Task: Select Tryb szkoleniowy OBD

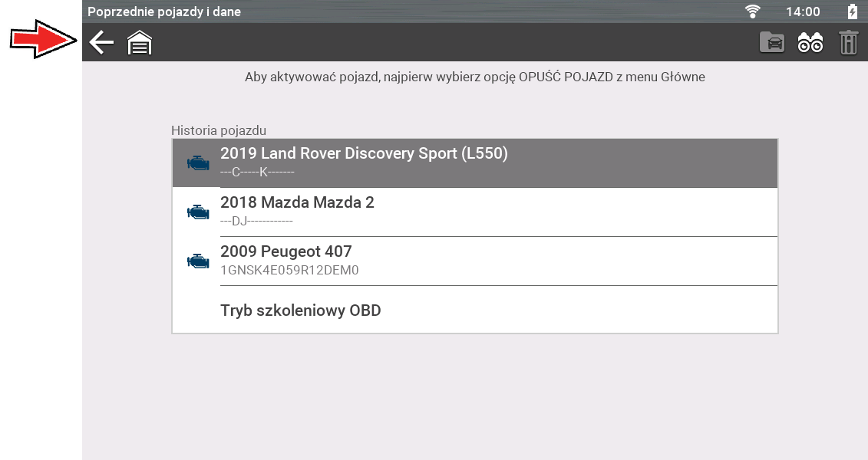Action: [300, 310]
